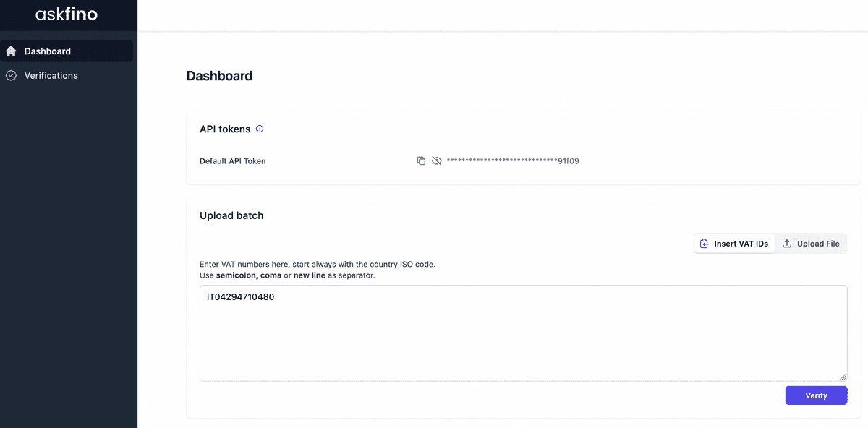This screenshot has height=428, width=868.
Task: Click the text area resize handle
Action: (843, 377)
